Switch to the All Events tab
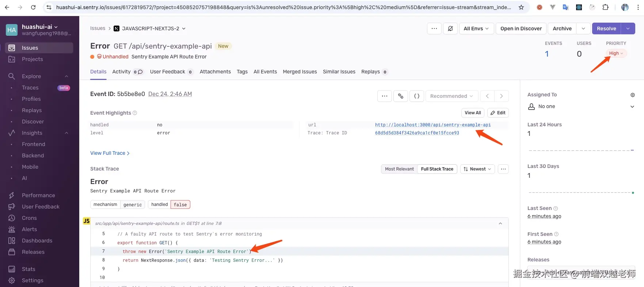This screenshot has width=644, height=287. [x=265, y=72]
